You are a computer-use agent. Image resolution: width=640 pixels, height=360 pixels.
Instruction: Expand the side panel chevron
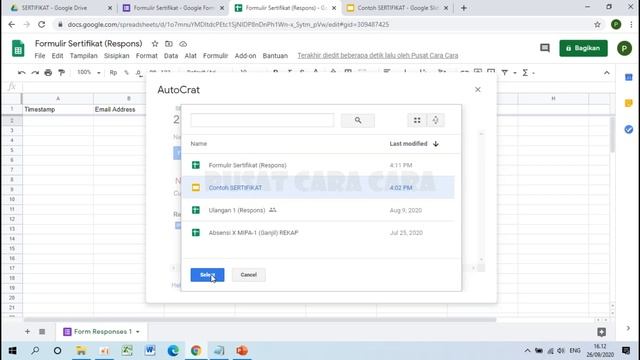pos(628,328)
